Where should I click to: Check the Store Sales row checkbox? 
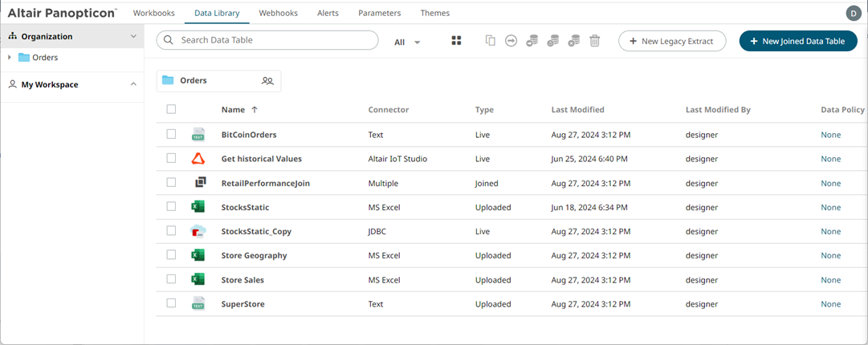coord(171,279)
